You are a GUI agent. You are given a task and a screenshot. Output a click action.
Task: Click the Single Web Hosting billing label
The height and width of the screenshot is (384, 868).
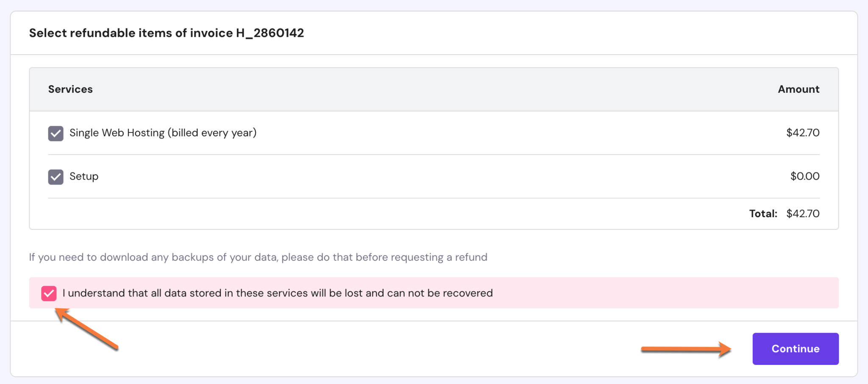coord(164,133)
